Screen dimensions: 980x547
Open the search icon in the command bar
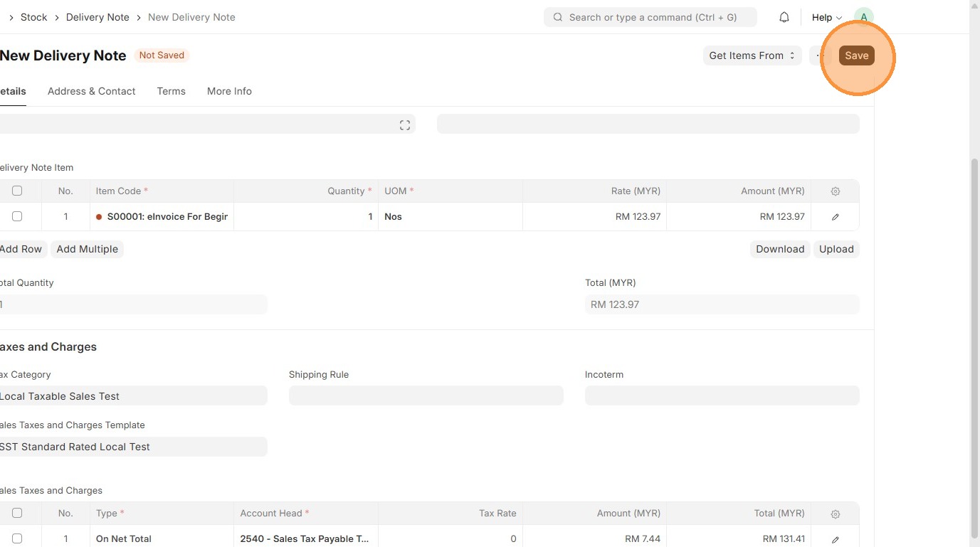click(x=558, y=17)
